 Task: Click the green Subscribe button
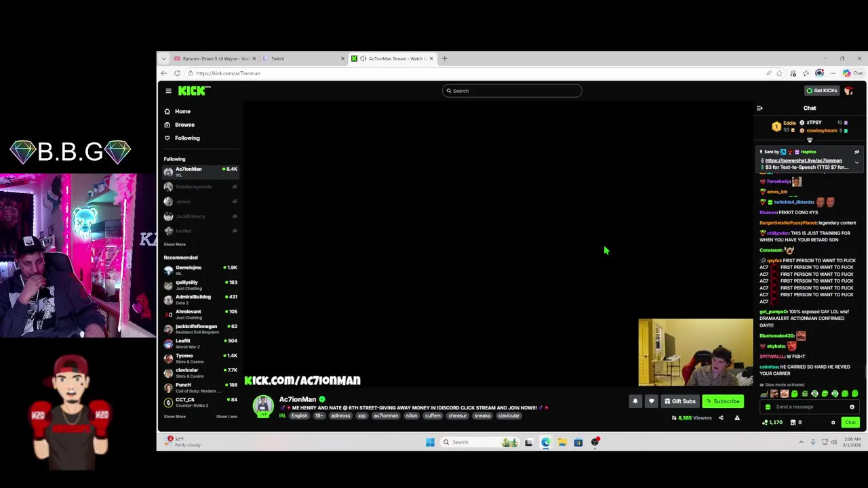[x=723, y=401]
